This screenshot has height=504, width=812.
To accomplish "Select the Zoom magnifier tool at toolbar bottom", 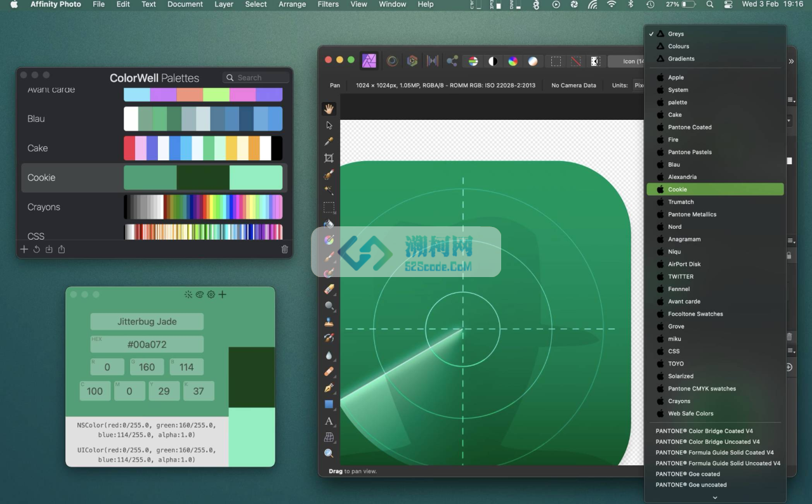I will (329, 453).
